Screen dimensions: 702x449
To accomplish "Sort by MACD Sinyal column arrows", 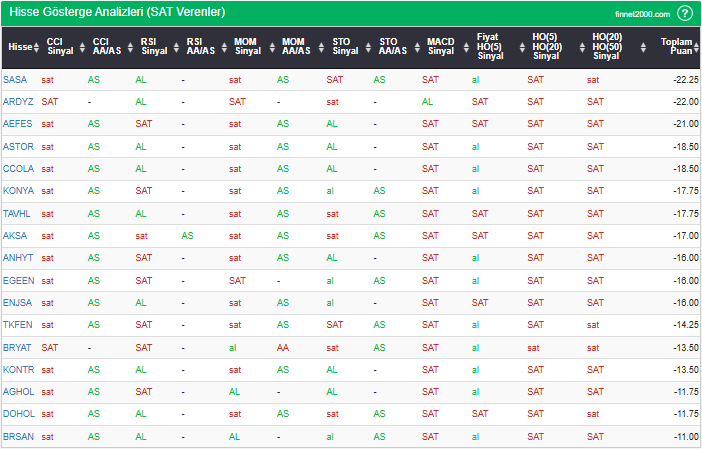I will click(467, 47).
